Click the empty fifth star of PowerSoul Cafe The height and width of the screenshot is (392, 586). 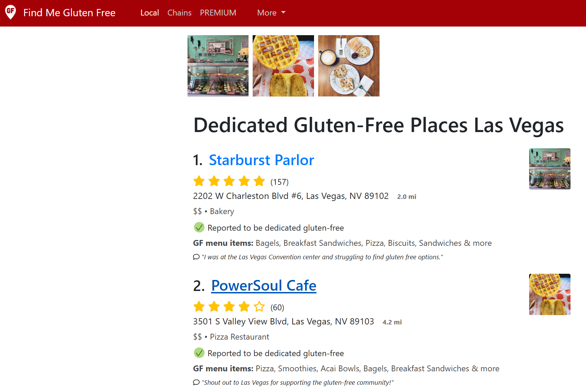(x=259, y=306)
